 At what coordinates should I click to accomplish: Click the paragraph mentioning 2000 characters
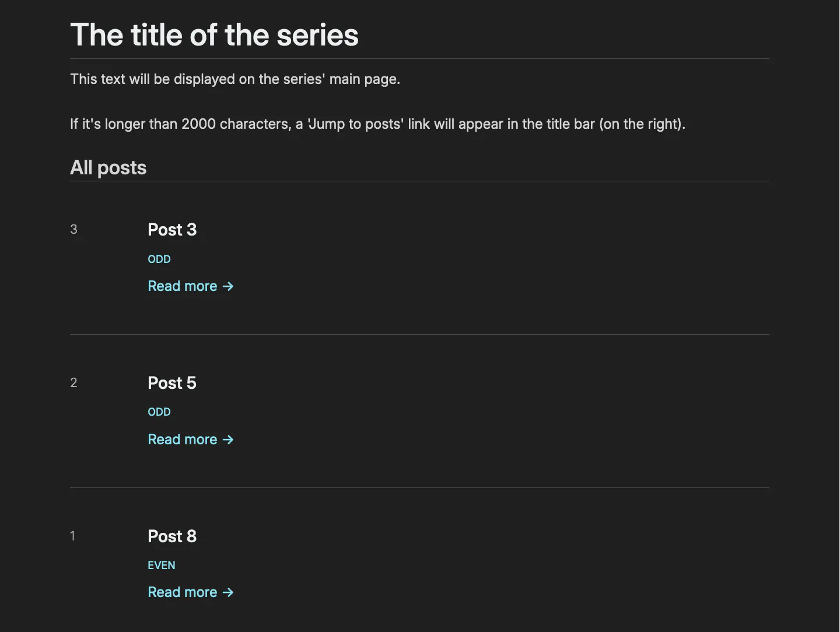tap(377, 124)
